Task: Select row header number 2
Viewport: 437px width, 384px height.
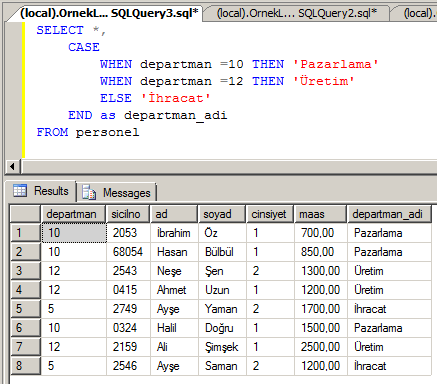Action: tap(25, 252)
